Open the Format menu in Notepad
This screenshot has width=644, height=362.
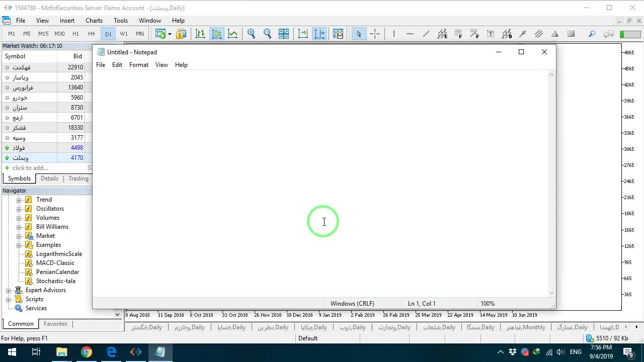(139, 65)
